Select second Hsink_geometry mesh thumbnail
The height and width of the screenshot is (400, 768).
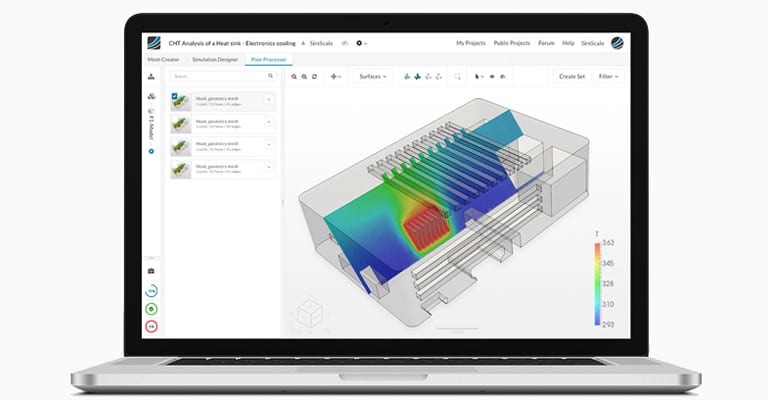[x=181, y=124]
